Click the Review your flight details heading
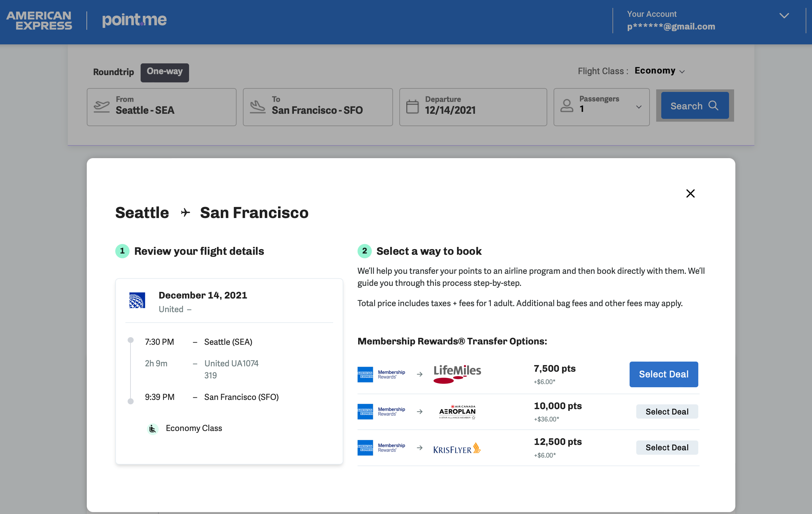812x514 pixels. (199, 251)
